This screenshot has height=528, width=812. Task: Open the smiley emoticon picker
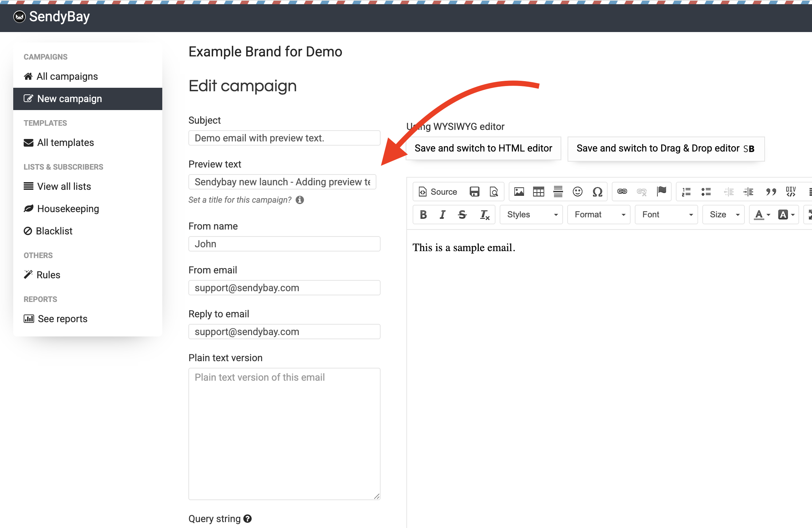click(577, 192)
